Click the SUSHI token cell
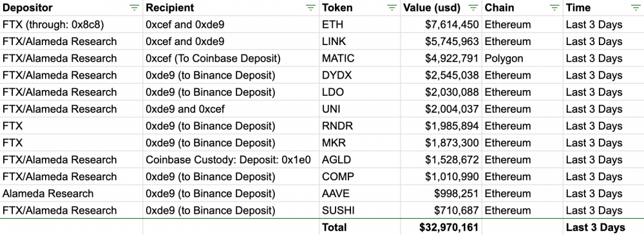644x235 pixels. click(x=360, y=211)
